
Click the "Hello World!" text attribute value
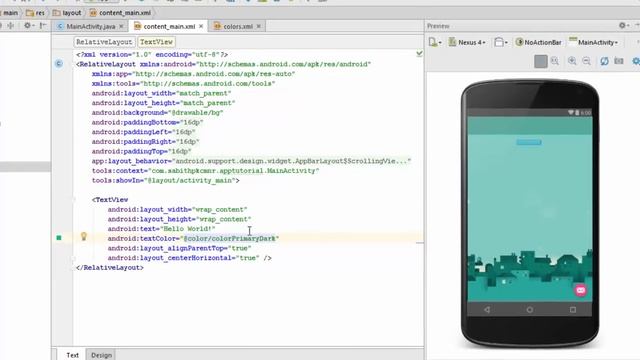[187, 229]
